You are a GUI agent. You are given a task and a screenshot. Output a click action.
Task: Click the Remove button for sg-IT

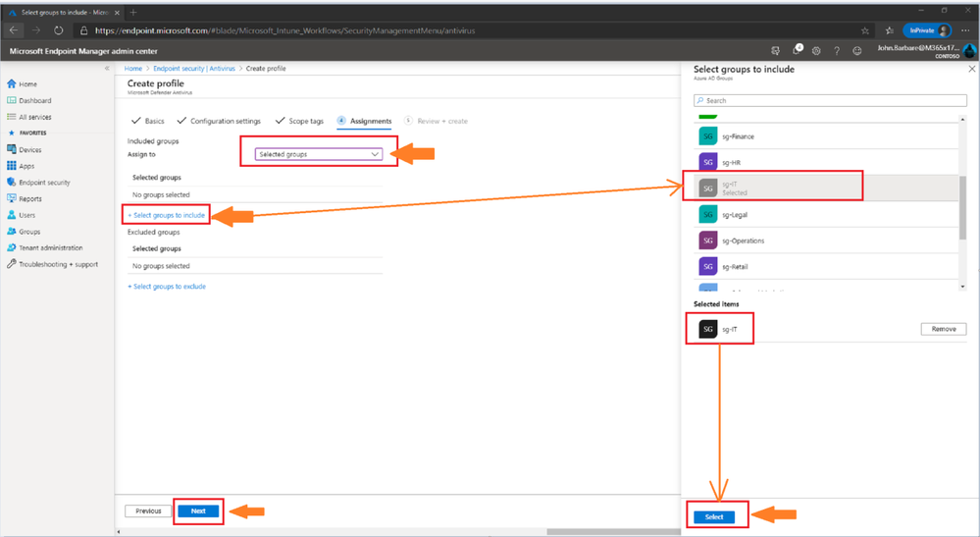[x=943, y=329]
